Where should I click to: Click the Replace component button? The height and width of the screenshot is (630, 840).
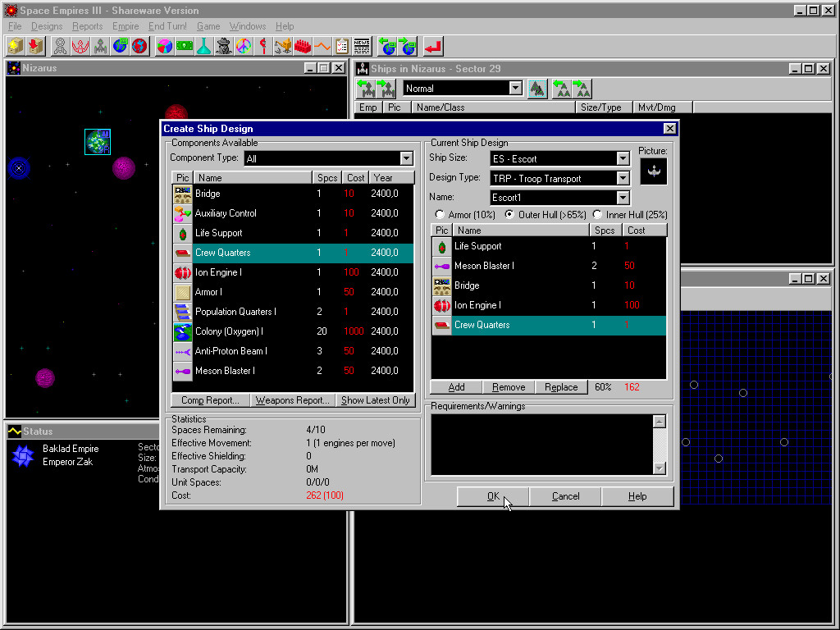click(561, 387)
